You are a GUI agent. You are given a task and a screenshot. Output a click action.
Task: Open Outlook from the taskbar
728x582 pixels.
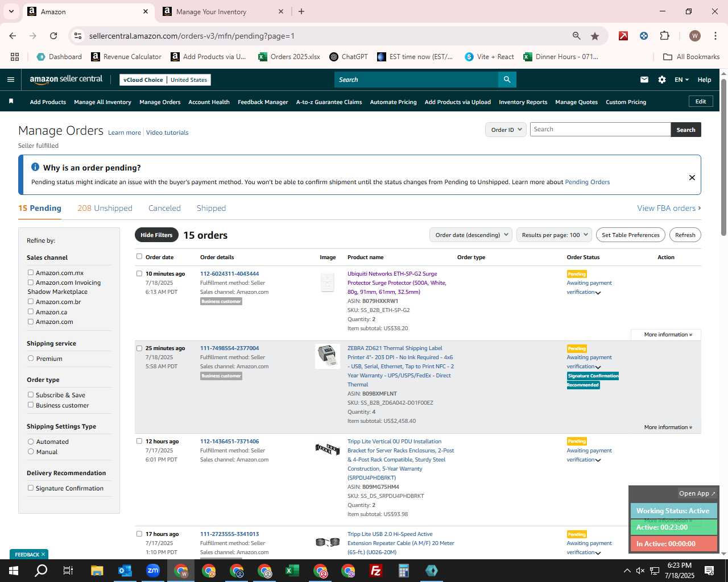(125, 571)
